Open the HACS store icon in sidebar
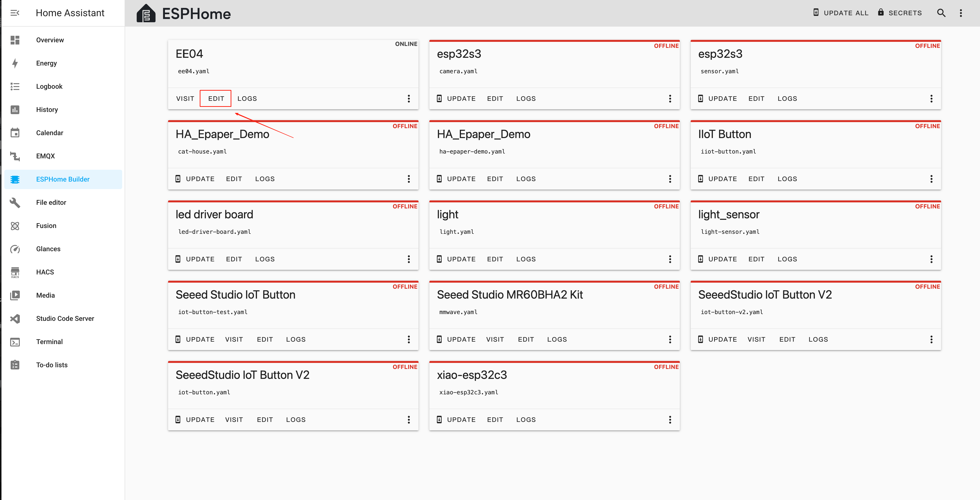 (15, 272)
